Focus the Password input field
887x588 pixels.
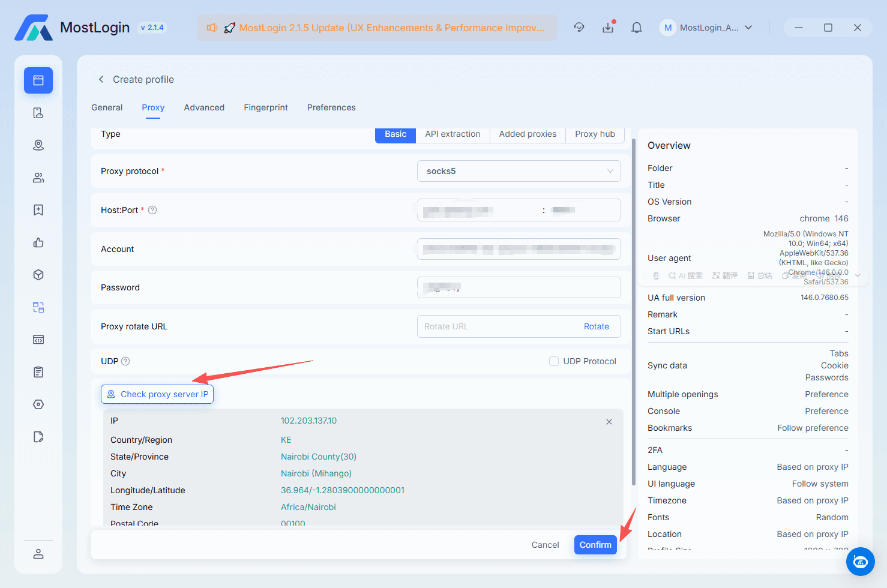point(519,287)
